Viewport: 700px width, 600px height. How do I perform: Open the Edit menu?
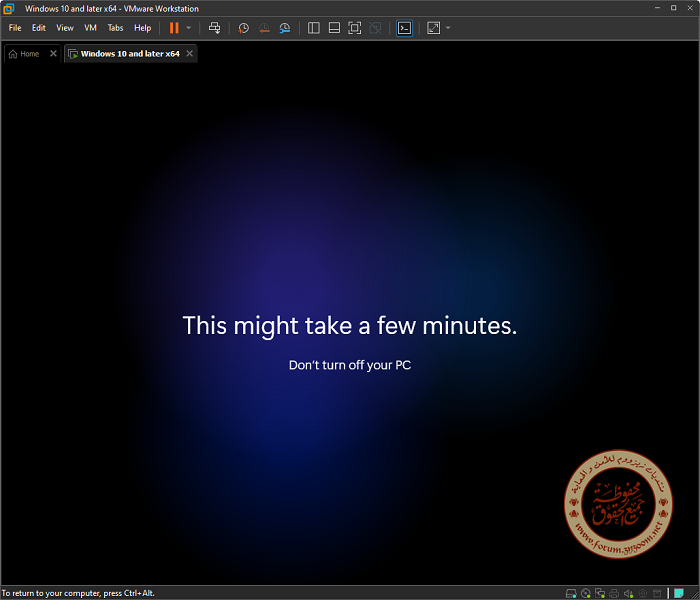click(x=38, y=28)
